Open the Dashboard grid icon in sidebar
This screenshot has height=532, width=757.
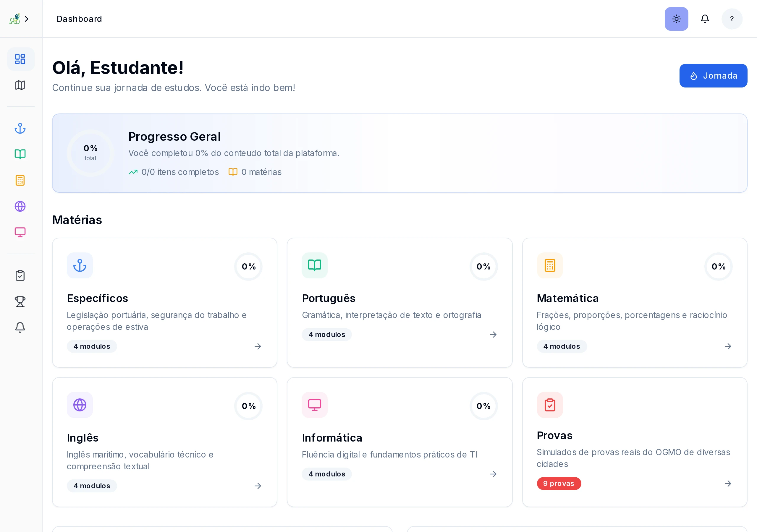(20, 59)
